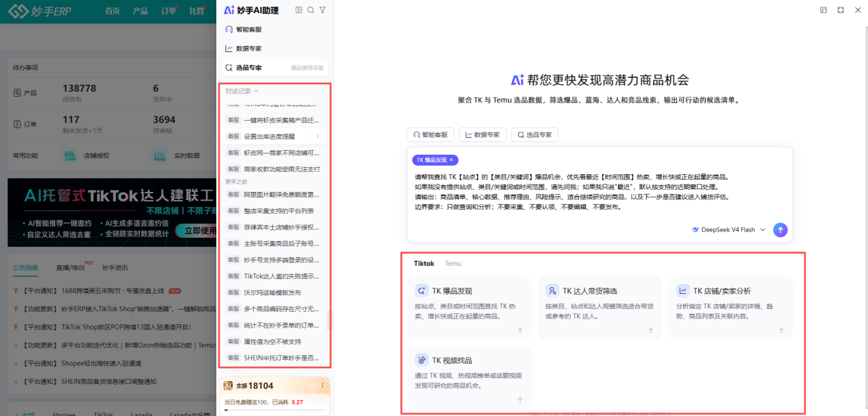Click into the prompt text area

click(600, 192)
